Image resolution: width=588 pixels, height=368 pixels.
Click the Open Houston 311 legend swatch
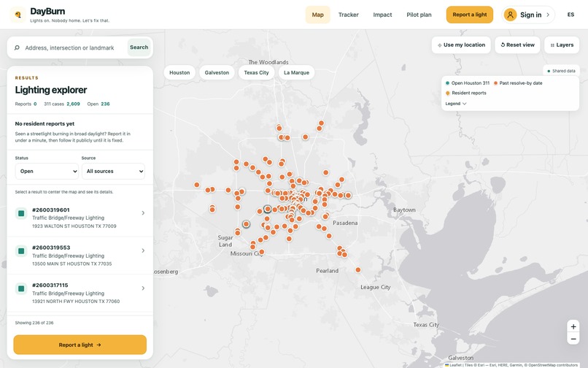point(447,83)
